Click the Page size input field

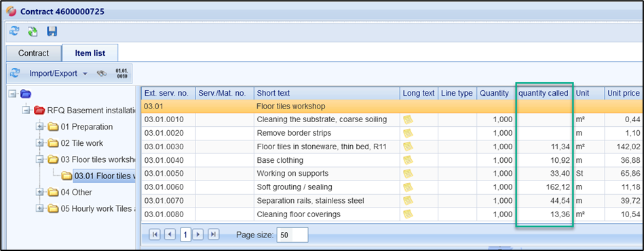point(292,235)
